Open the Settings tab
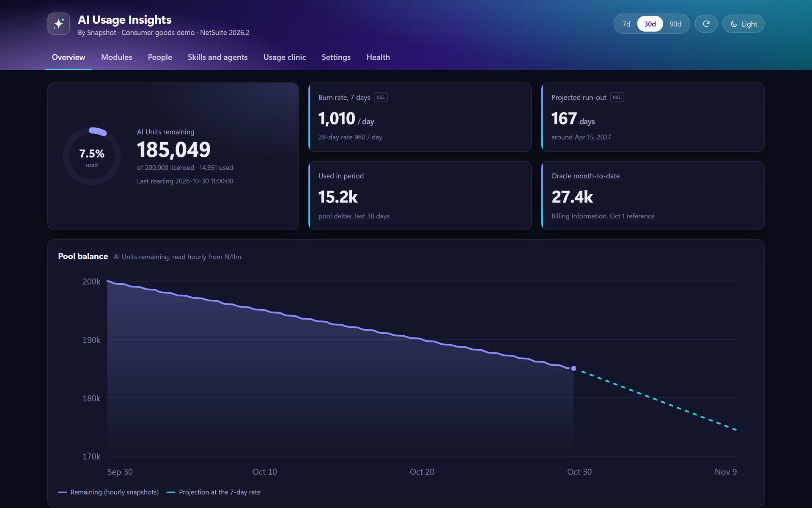Screen dimensions: 812x508 pyautogui.click(x=336, y=57)
